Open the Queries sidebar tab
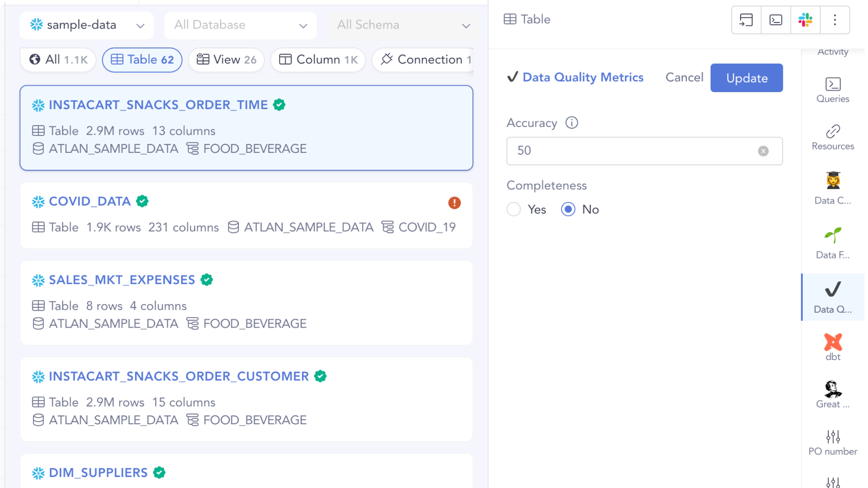Screen dimensions: 868x488 click(833, 91)
